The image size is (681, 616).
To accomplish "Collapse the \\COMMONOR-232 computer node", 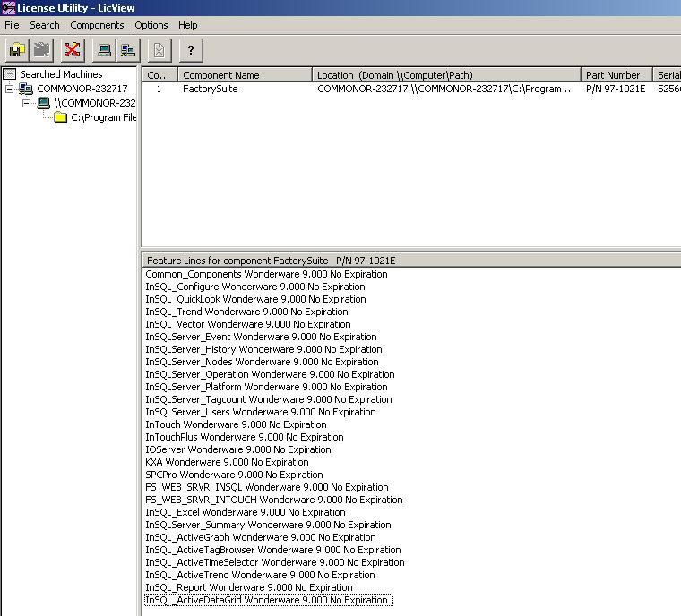I will [x=27, y=103].
